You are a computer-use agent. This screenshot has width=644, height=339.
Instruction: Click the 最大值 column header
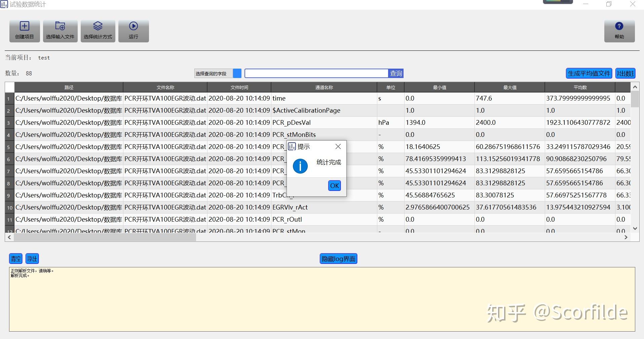tap(510, 87)
